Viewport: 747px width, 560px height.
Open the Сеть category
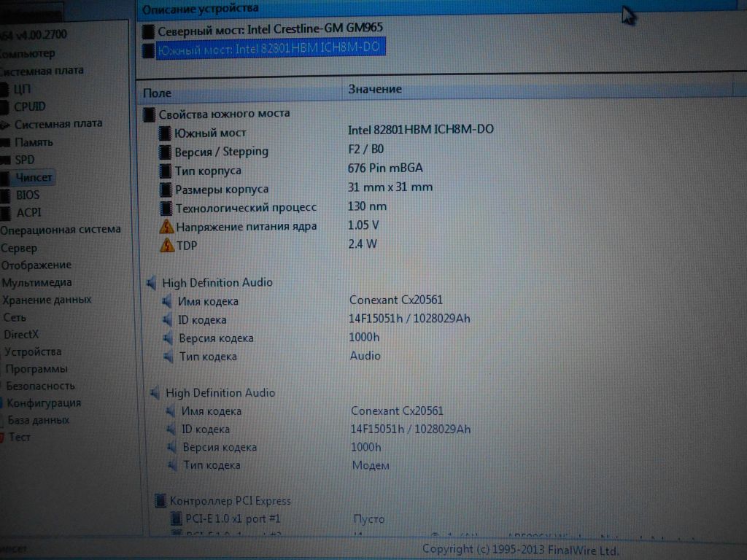15,317
